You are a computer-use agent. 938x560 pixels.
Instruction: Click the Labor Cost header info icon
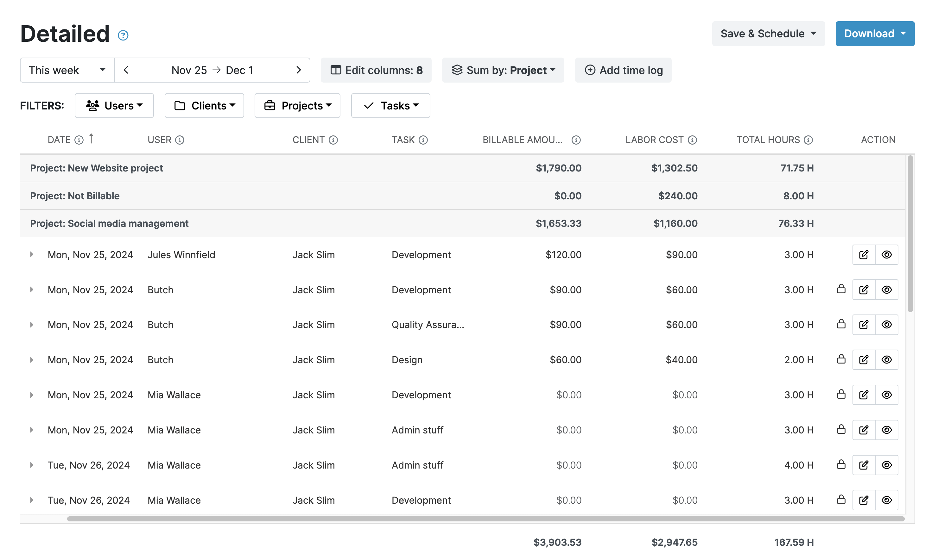[x=693, y=140]
